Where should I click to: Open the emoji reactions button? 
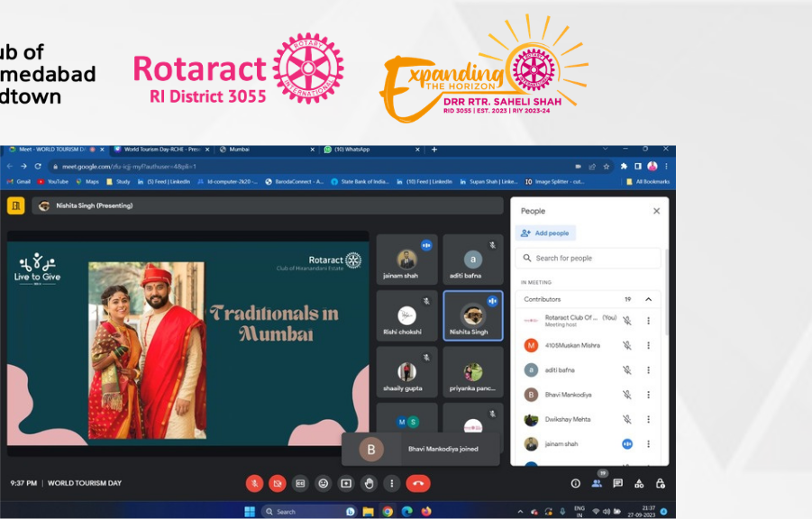324,483
